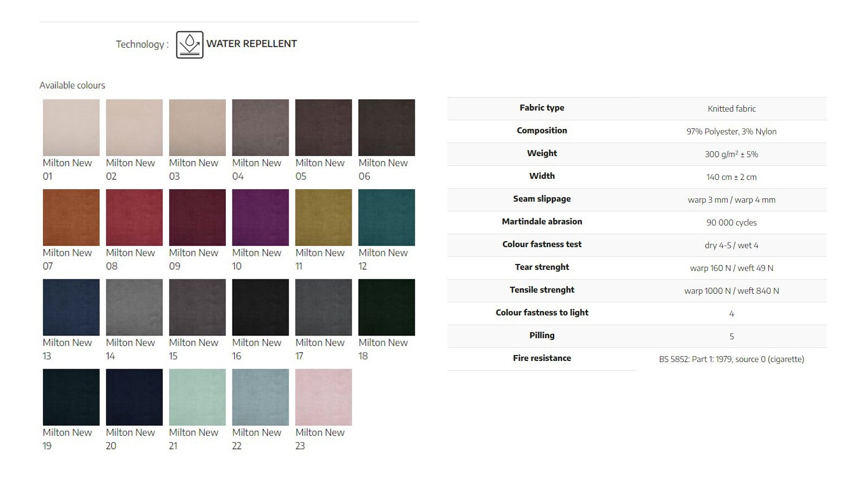Click the 'Milton New 07' caption text

67,259
